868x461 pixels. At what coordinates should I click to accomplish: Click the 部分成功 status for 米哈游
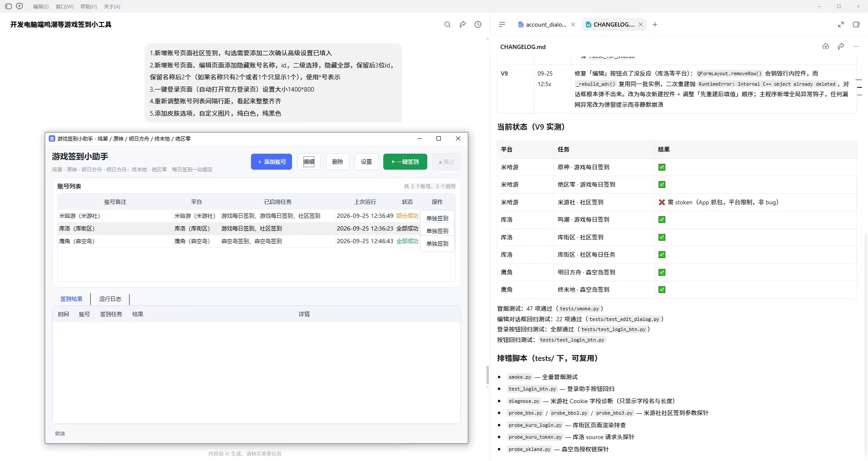pyautogui.click(x=407, y=216)
